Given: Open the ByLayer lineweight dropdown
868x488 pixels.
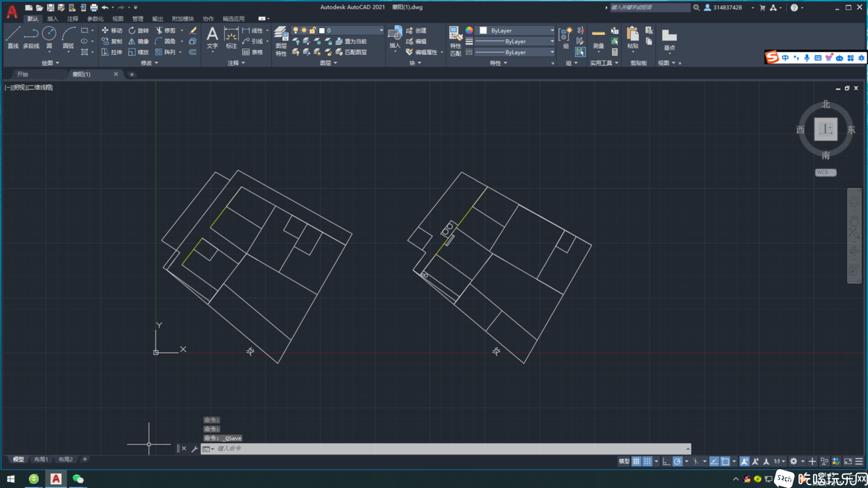Looking at the screenshot, I should click(x=515, y=41).
